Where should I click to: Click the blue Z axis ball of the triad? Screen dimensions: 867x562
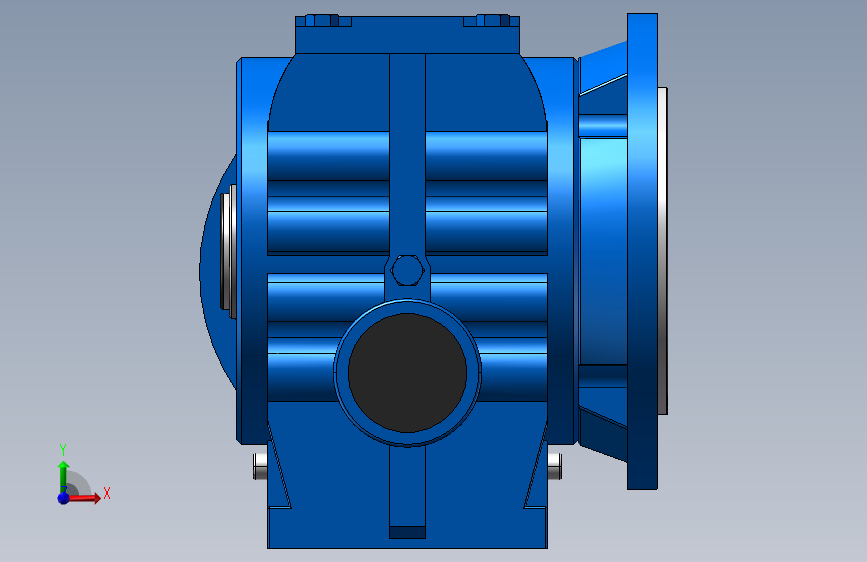click(63, 498)
